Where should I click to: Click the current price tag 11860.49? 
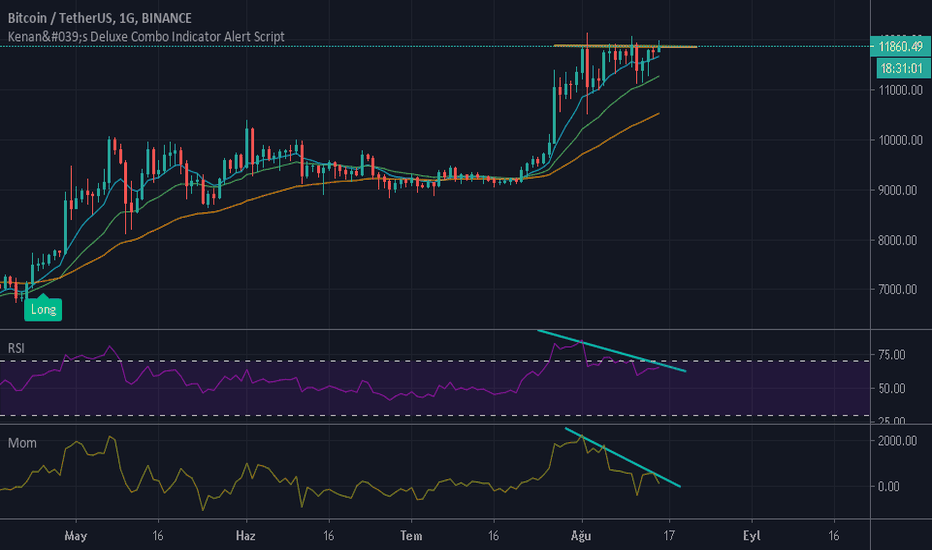click(900, 46)
